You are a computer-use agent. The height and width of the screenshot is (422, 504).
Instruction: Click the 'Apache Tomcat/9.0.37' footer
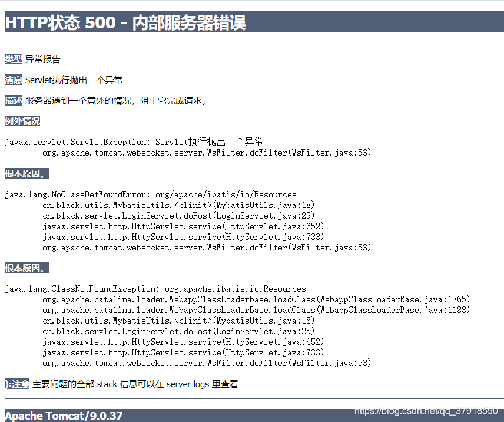click(x=64, y=416)
